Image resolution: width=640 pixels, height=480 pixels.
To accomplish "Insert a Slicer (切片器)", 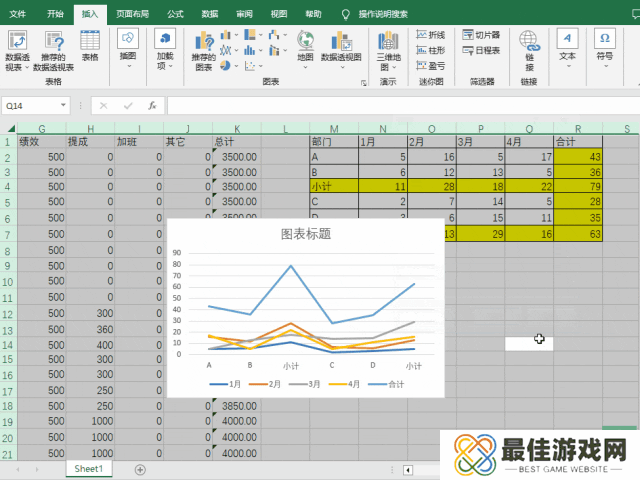I will tap(480, 35).
